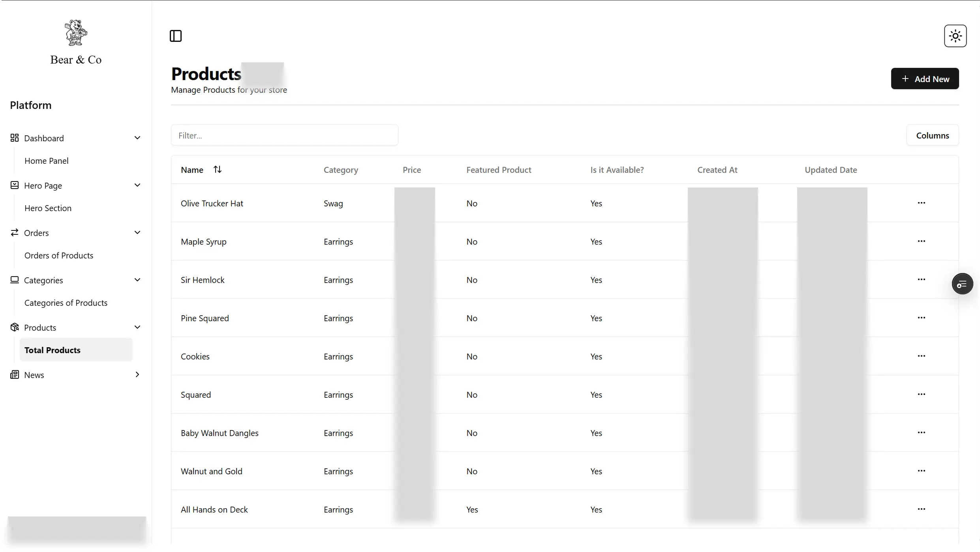This screenshot has height=552, width=980.
Task: Click the Category column header
Action: (x=341, y=170)
